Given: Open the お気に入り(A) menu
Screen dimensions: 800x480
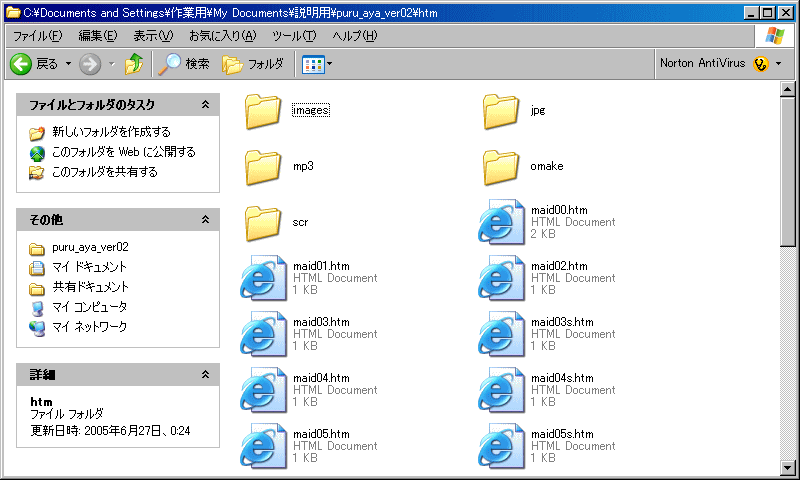Looking at the screenshot, I should pyautogui.click(x=222, y=36).
